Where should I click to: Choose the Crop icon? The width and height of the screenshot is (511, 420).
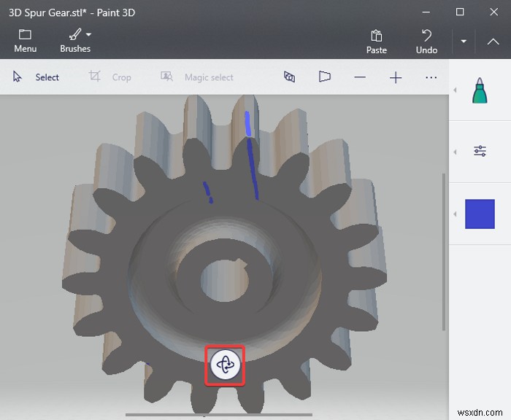click(94, 77)
